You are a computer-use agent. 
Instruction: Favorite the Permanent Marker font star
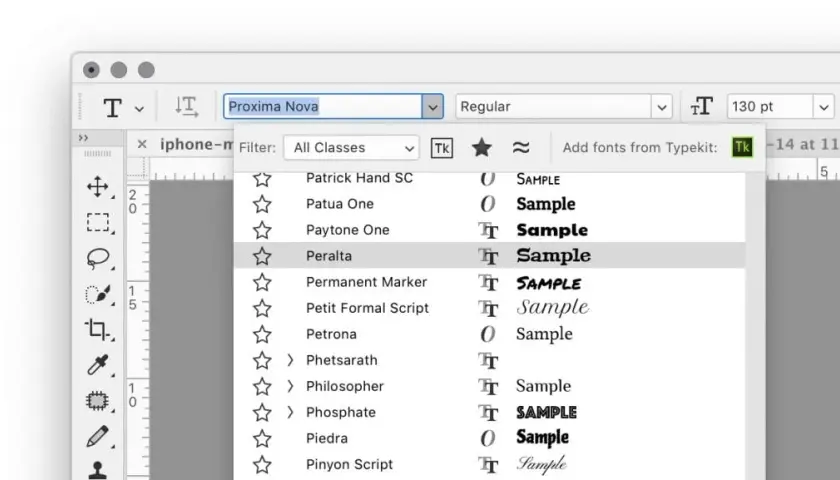[x=262, y=282]
